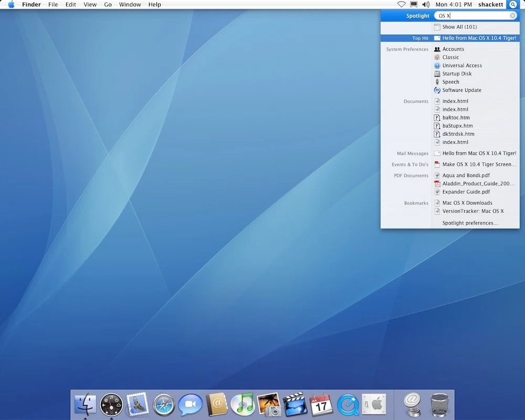525x420 pixels.
Task: Open the Trash in the Dock
Action: [439, 405]
